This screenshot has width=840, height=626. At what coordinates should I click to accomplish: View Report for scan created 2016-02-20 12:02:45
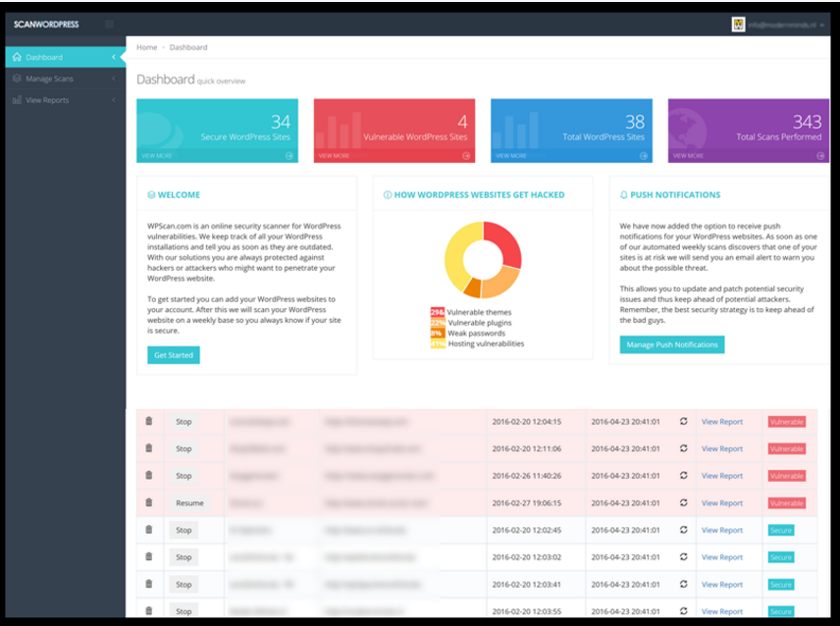click(722, 530)
